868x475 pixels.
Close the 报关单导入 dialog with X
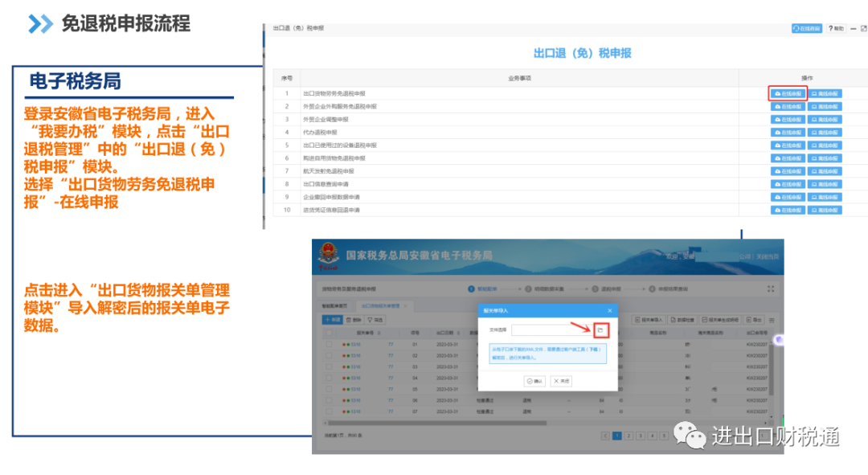pyautogui.click(x=610, y=310)
